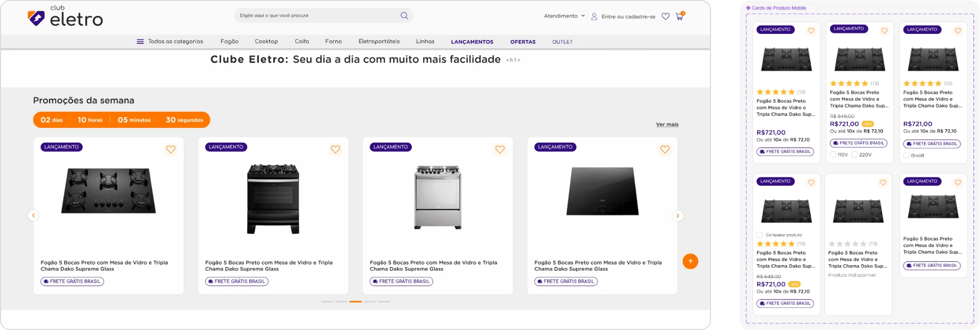Image resolution: width=980 pixels, height=330 pixels.
Task: Click Frete Grátis Brasil on glass cooktop card
Action: click(x=72, y=282)
